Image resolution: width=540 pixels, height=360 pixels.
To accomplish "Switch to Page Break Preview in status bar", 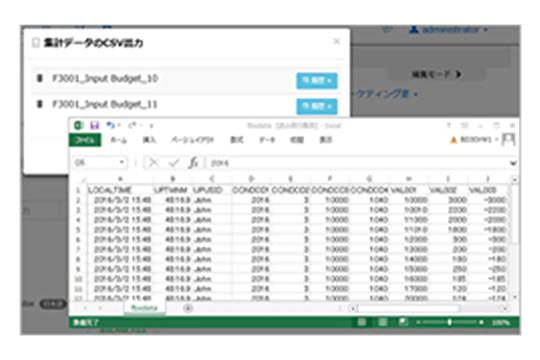I will pos(403,322).
